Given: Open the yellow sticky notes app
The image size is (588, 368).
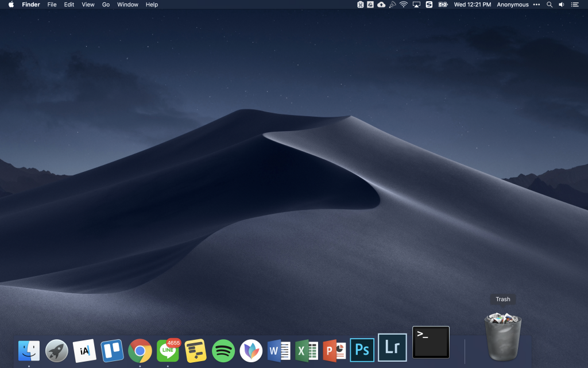Looking at the screenshot, I should 195,351.
